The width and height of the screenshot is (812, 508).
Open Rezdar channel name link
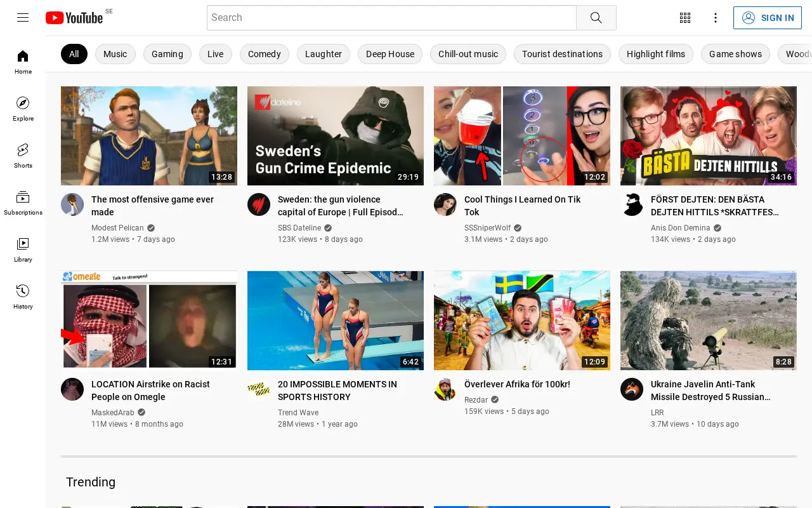(x=476, y=400)
